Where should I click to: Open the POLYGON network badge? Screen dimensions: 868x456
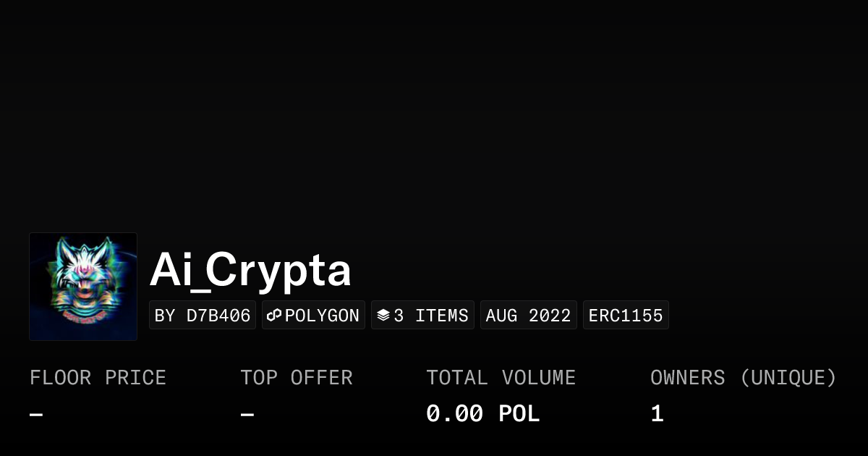[313, 315]
